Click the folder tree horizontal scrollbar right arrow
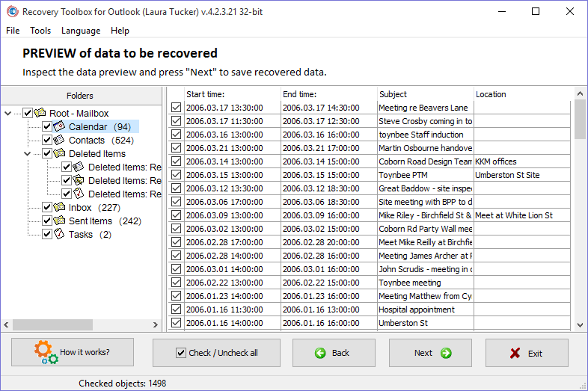Image resolution: width=588 pixels, height=391 pixels. tap(156, 324)
